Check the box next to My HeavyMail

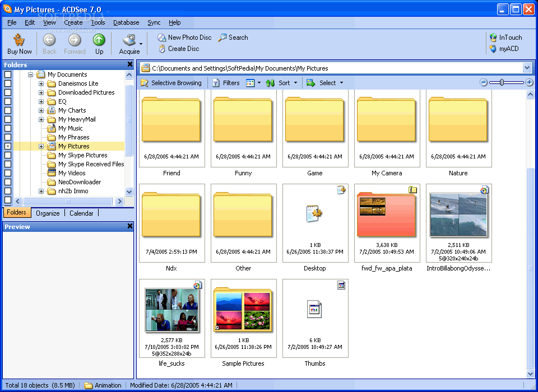[x=8, y=119]
